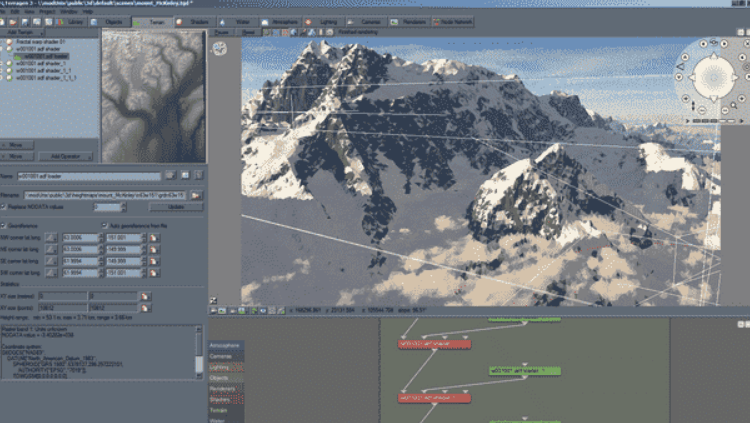
Task: Click NE corner animation icon at row end
Action: coord(154,249)
